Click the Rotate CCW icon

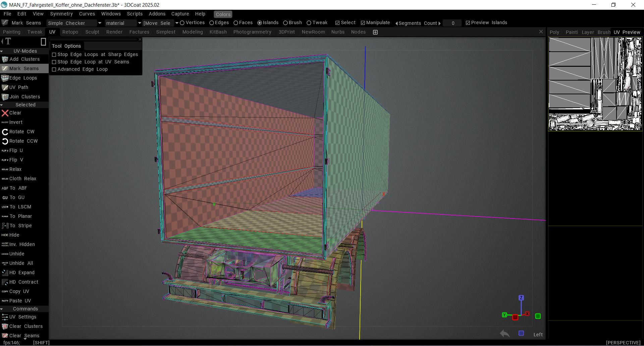5,141
